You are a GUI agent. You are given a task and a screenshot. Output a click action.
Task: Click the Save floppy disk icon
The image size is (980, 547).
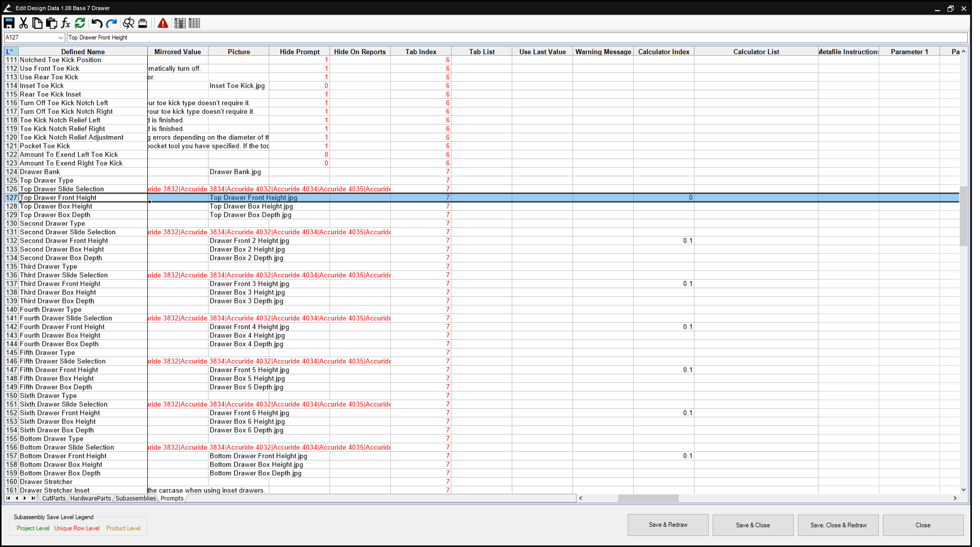point(9,23)
